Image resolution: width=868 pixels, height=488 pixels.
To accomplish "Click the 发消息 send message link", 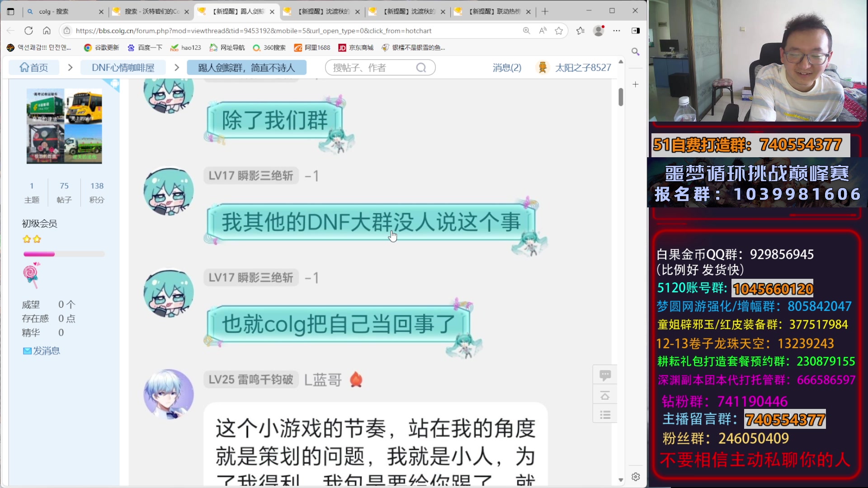I will coord(41,351).
